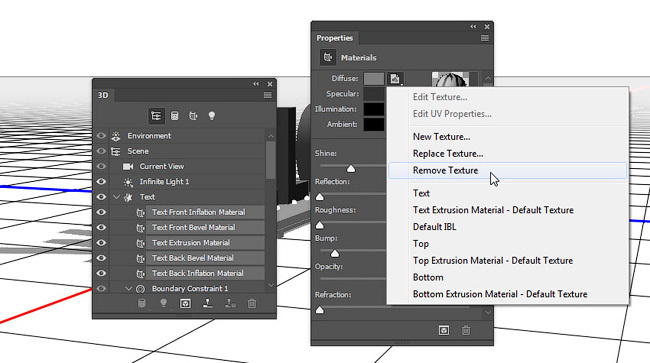The height and width of the screenshot is (363, 650).
Task: Filter 3D panel by Materials icon
Action: (193, 116)
